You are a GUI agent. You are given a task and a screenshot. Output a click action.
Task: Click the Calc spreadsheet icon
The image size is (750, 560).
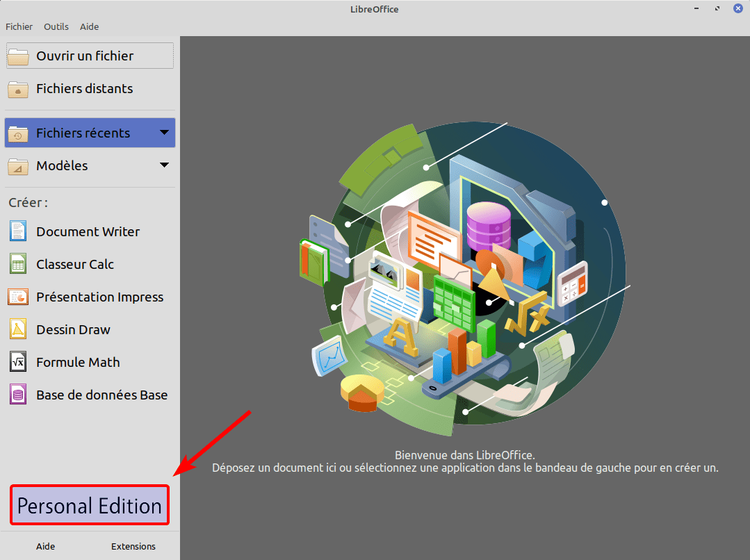click(18, 264)
